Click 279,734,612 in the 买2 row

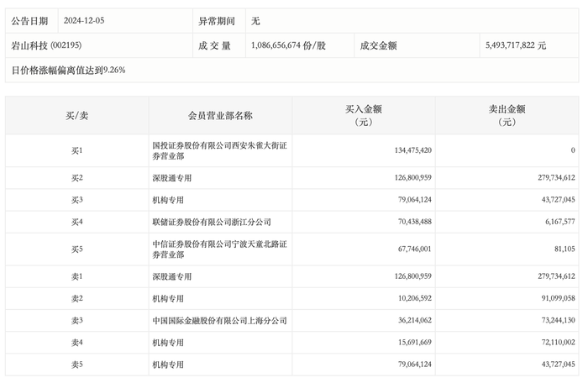pos(556,177)
